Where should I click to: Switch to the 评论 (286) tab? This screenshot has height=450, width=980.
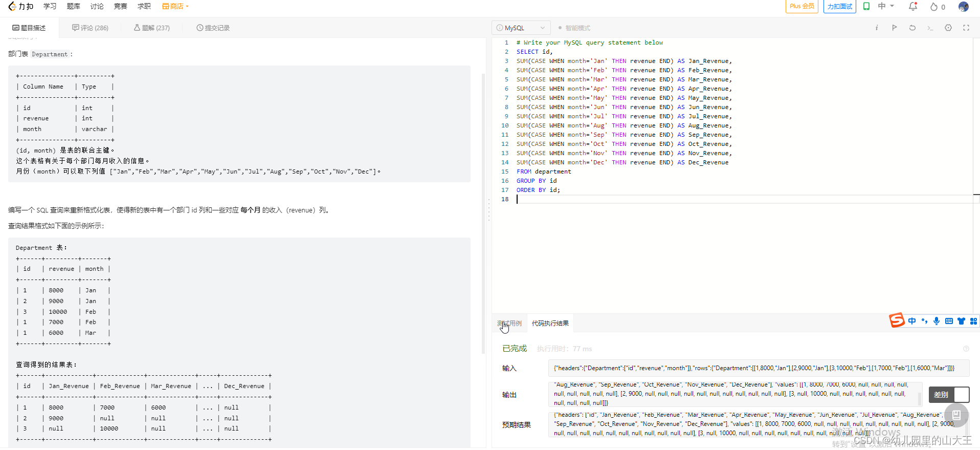[x=90, y=28]
